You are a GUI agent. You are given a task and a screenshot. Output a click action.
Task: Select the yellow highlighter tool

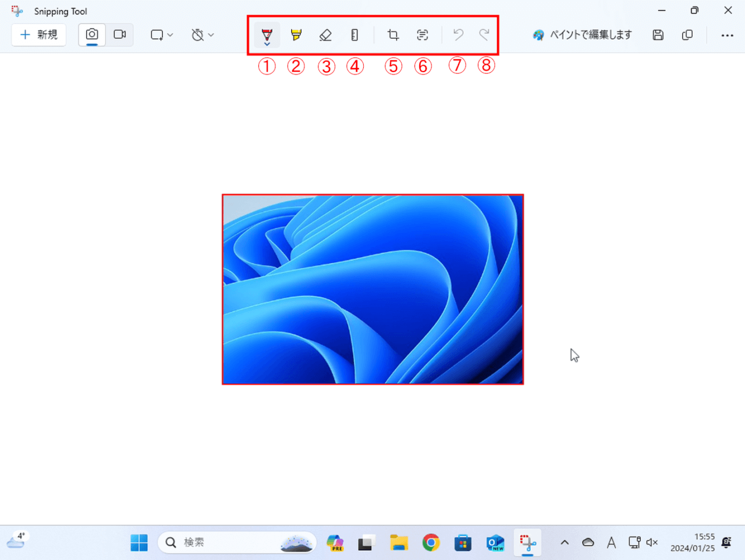296,35
